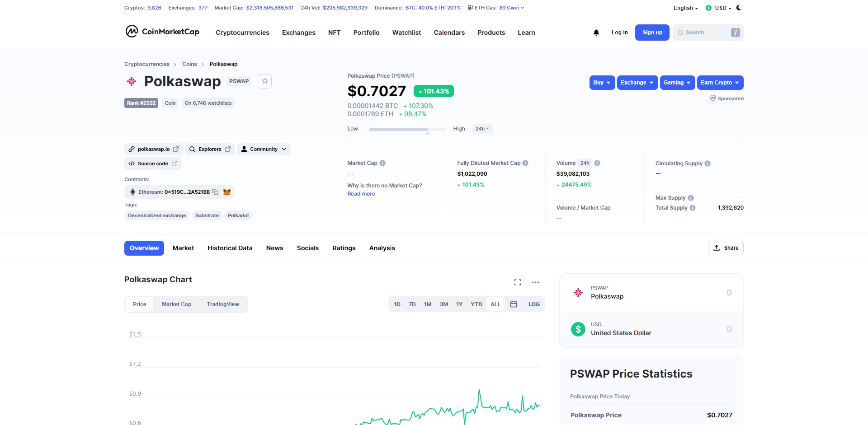
Task: Open the chart more-options menu
Action: click(x=536, y=282)
